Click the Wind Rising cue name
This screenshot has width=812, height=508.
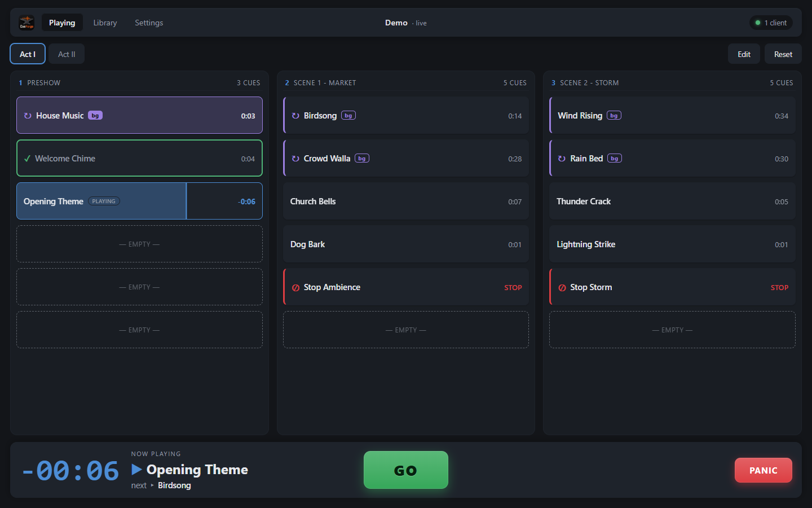point(580,116)
